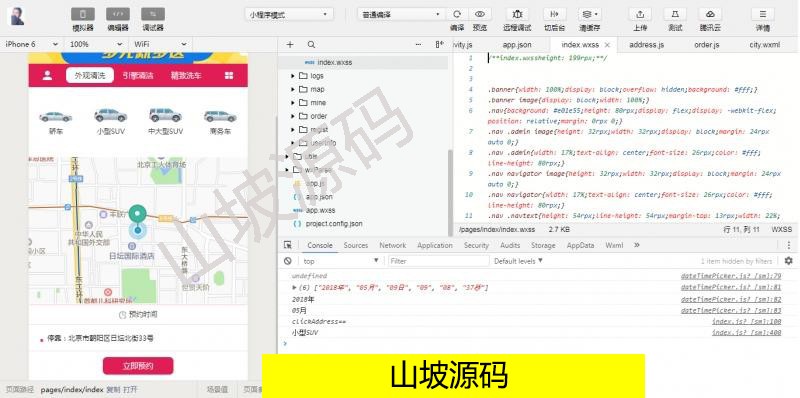Click the 立即预约 button in simulator
Viewport: 800px width, 398px height.
[x=138, y=366]
